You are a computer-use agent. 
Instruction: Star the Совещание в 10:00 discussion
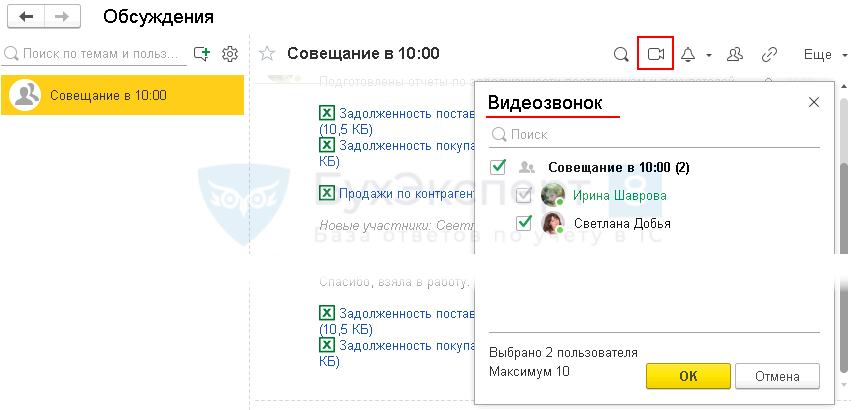(x=267, y=54)
